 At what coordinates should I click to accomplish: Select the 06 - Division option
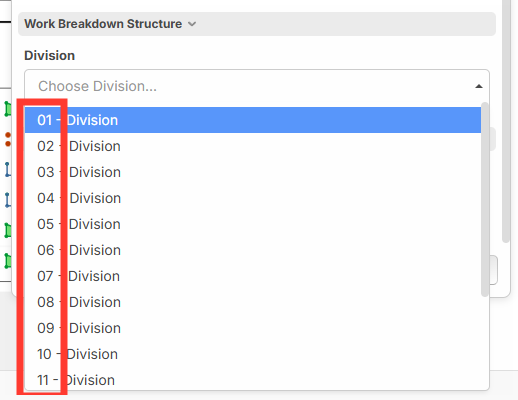pyautogui.click(x=253, y=250)
